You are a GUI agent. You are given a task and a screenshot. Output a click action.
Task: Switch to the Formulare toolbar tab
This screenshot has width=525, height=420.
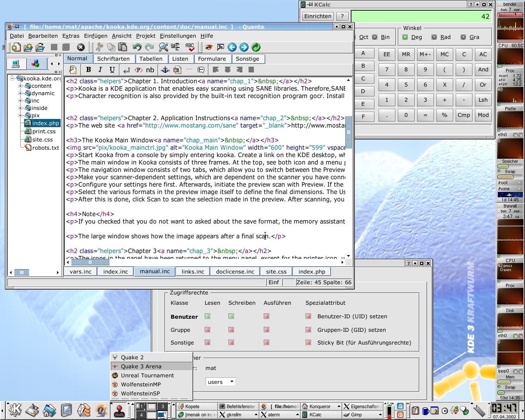(212, 59)
